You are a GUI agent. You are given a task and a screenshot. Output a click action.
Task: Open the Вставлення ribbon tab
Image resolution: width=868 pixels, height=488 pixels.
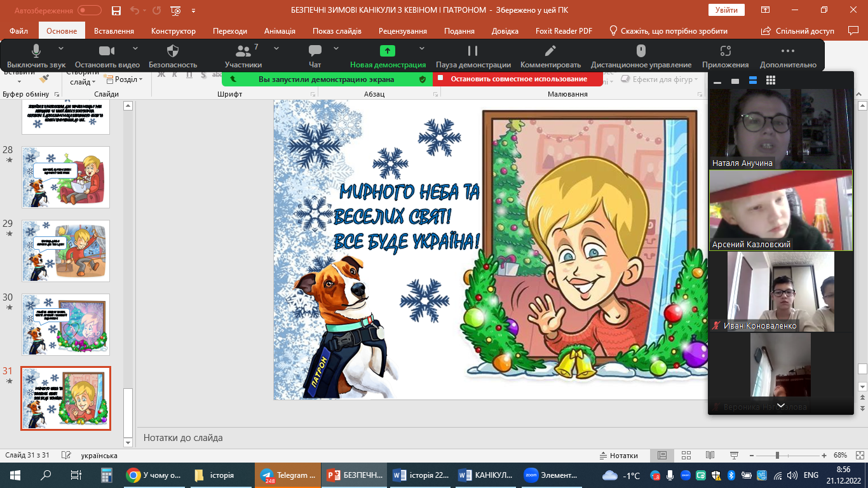click(114, 30)
